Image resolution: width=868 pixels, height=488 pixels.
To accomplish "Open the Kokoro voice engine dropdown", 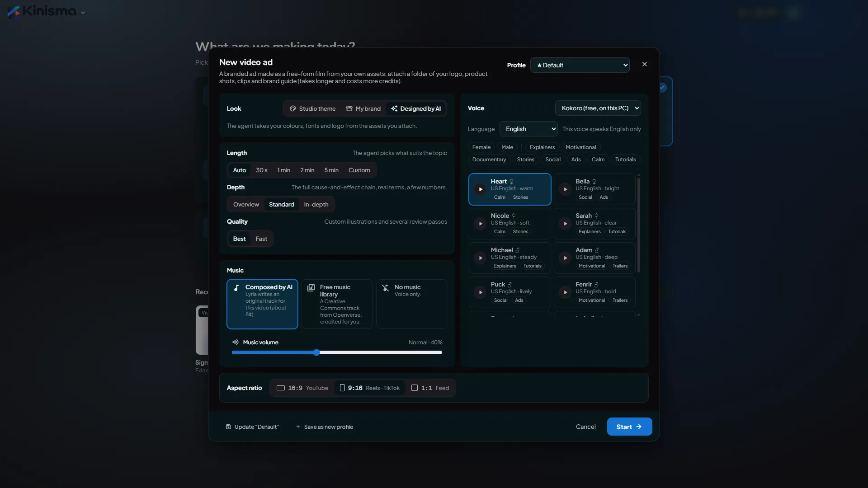I will (598, 108).
